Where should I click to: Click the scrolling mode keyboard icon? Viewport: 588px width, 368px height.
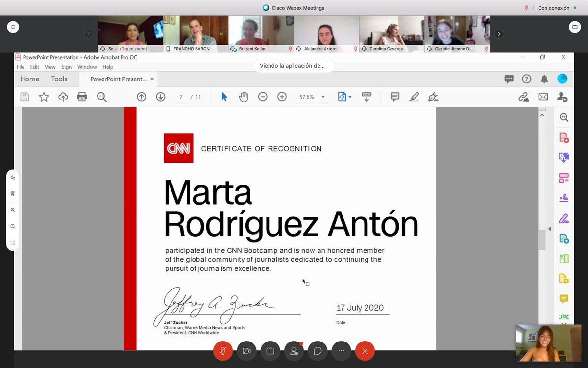[367, 97]
